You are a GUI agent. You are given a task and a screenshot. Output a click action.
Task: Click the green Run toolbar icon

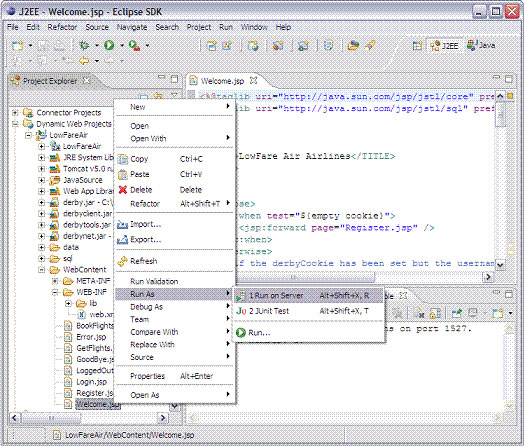coord(109,45)
